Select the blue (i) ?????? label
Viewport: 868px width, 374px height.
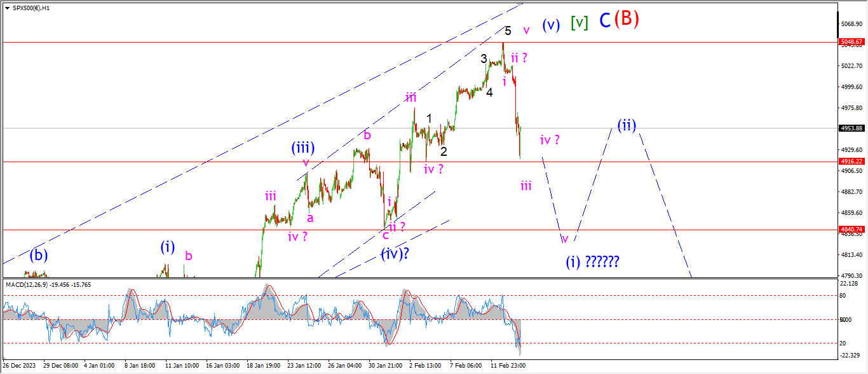point(592,261)
